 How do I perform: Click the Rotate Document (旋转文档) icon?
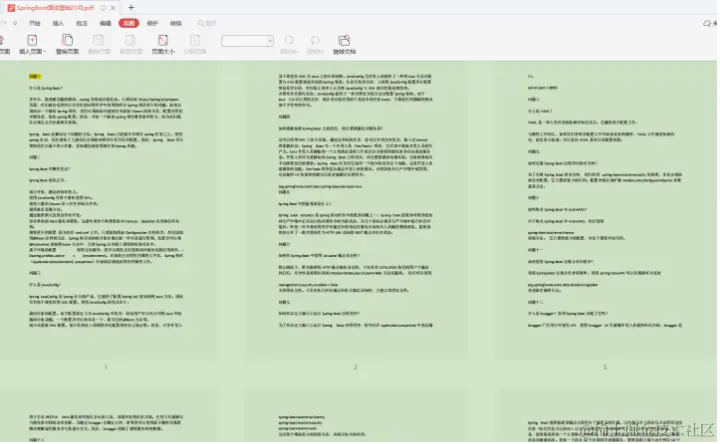[x=344, y=40]
